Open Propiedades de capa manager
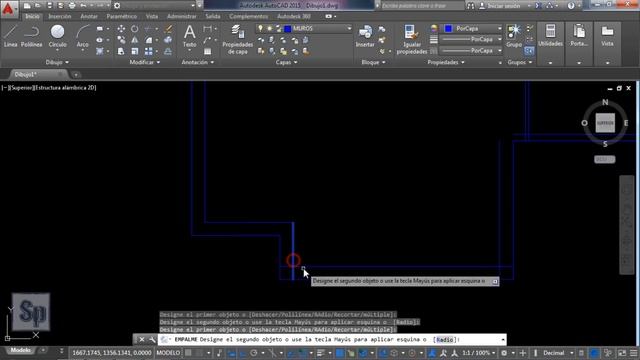The width and height of the screenshot is (640, 360). 238,40
